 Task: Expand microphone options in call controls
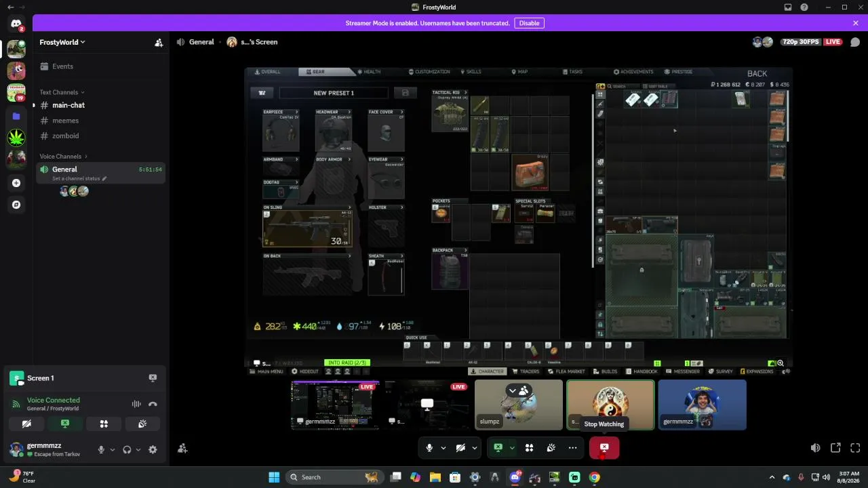click(x=443, y=448)
